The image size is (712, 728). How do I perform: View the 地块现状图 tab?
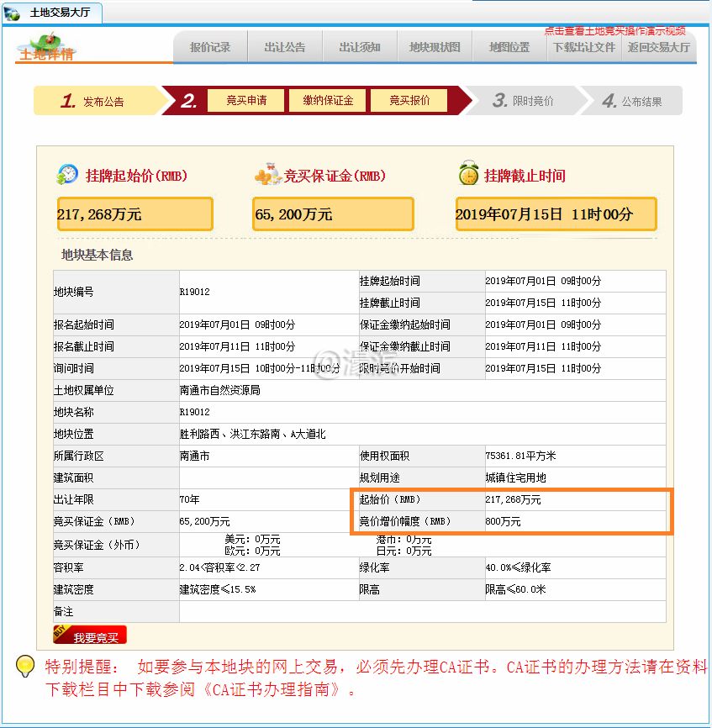click(x=435, y=48)
